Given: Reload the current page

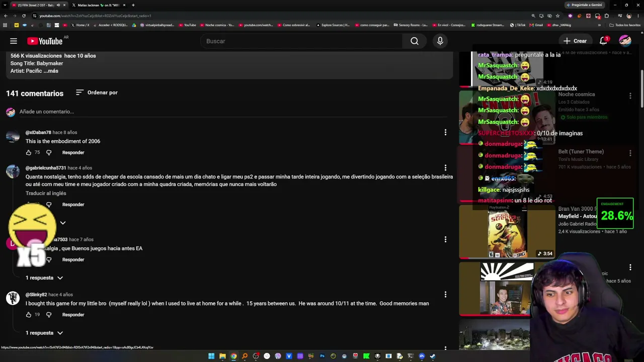Looking at the screenshot, I should 24,16.
